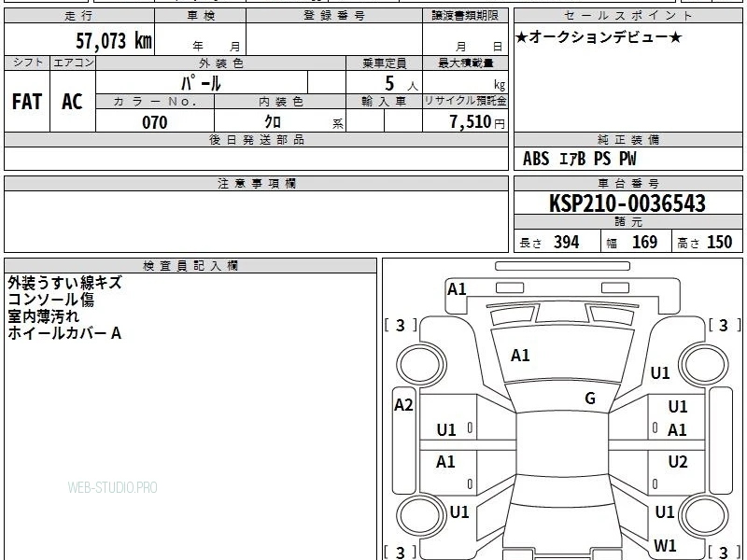Image resolution: width=747 pixels, height=560 pixels.
Task: Click the A1 mark on the hood
Action: (x=520, y=356)
